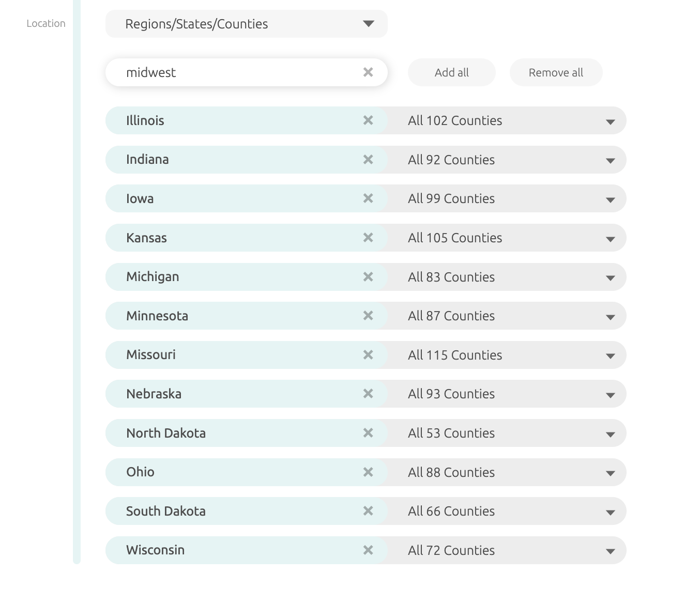Select the Kansas state label
Image resolution: width=700 pixels, height=589 pixels.
coord(146,238)
